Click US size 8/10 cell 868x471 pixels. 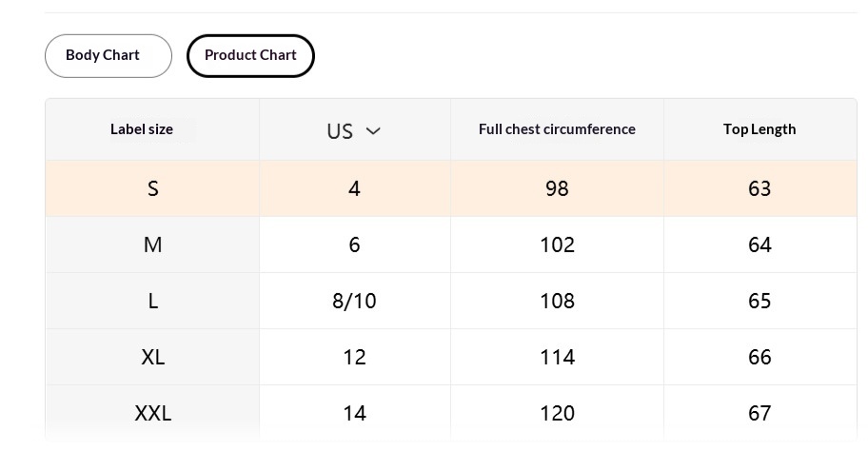click(354, 301)
